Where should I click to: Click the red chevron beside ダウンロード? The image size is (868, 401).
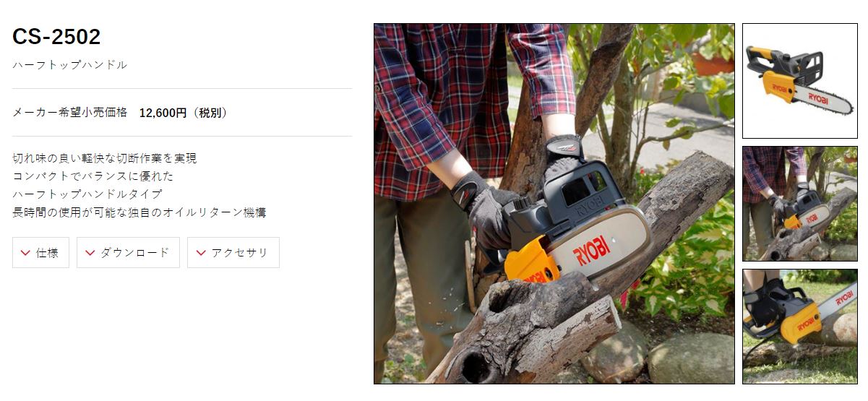pyautogui.click(x=90, y=253)
